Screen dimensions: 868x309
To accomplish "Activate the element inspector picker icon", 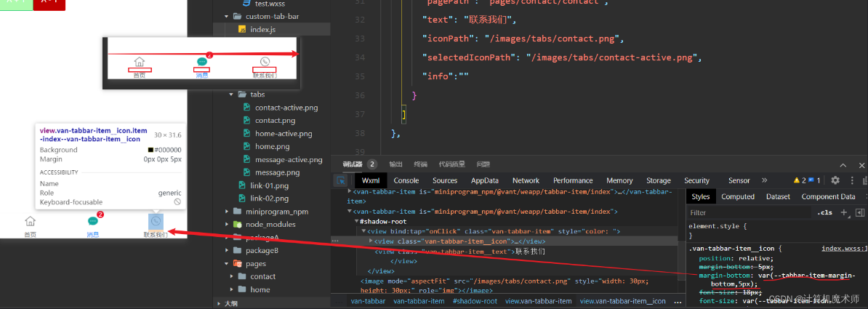I will tap(342, 180).
